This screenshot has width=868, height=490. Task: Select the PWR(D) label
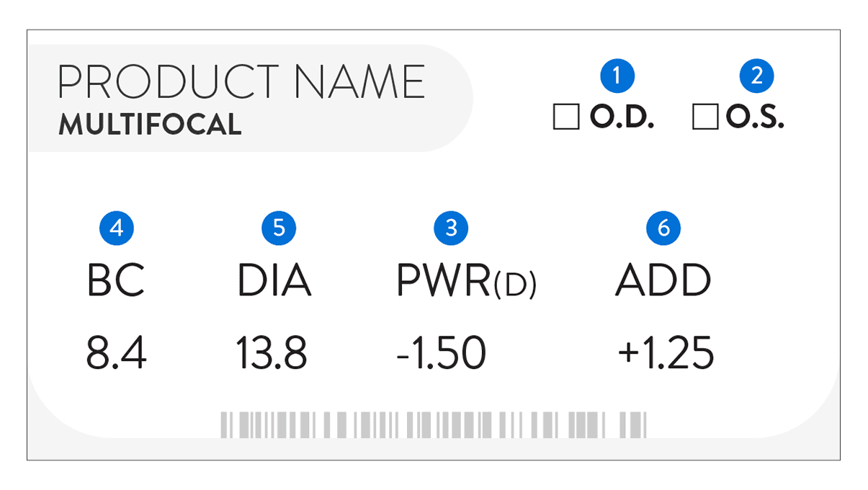[x=466, y=282]
